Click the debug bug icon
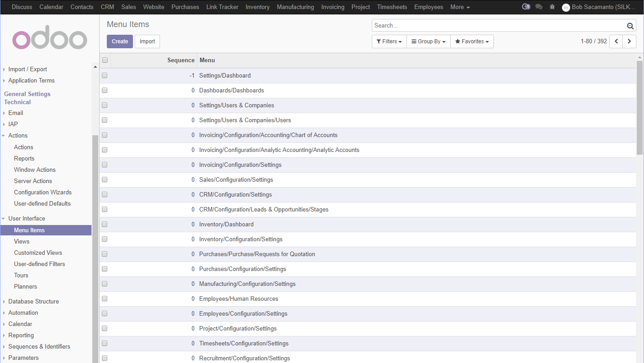The width and height of the screenshot is (644, 363). coord(552,7)
